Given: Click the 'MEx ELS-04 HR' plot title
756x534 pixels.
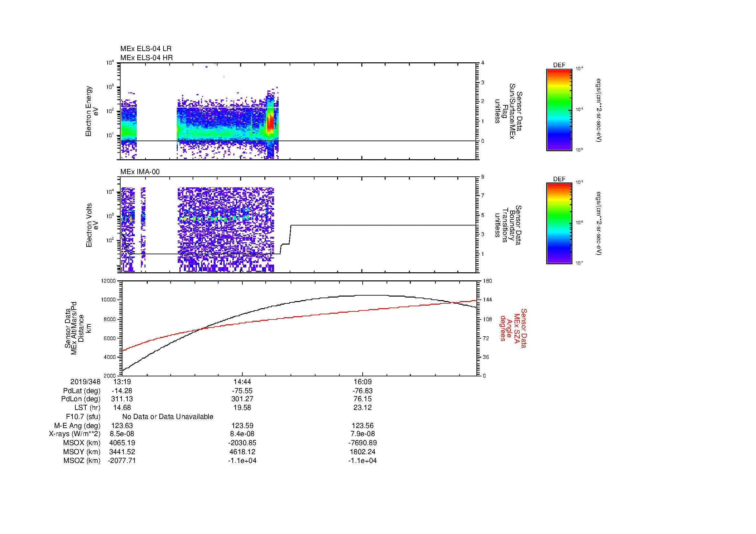Looking at the screenshot, I should click(x=146, y=58).
